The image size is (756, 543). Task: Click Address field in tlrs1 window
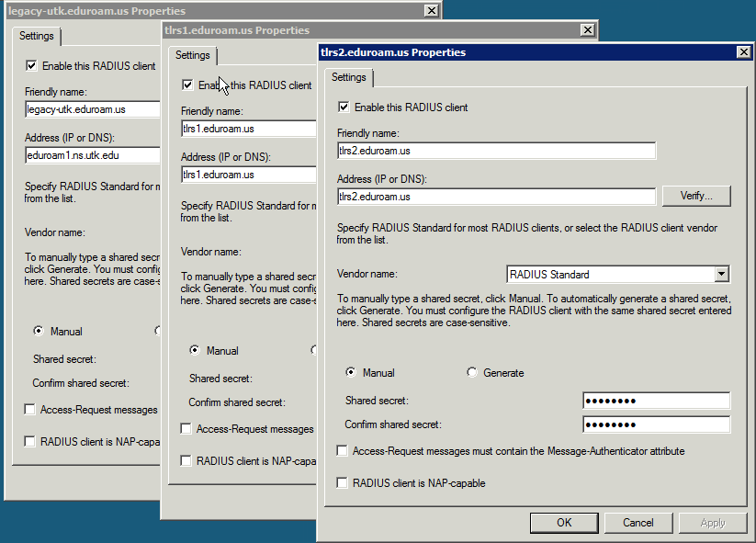click(249, 174)
